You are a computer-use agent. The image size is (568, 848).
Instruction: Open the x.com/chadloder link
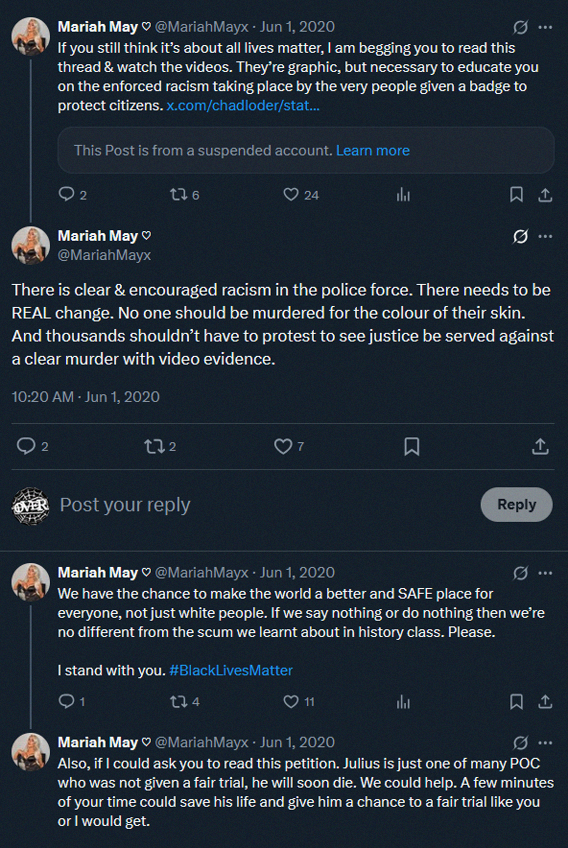click(x=243, y=105)
